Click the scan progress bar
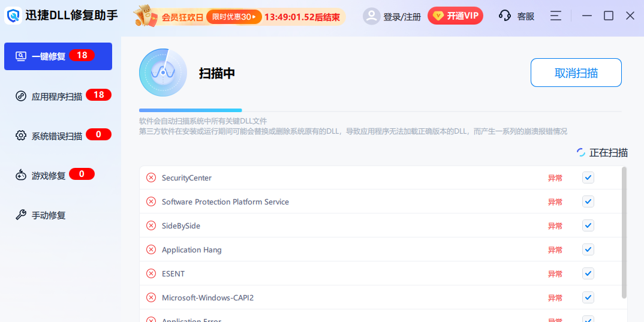Screen dimensions: 644x322 tap(380, 110)
